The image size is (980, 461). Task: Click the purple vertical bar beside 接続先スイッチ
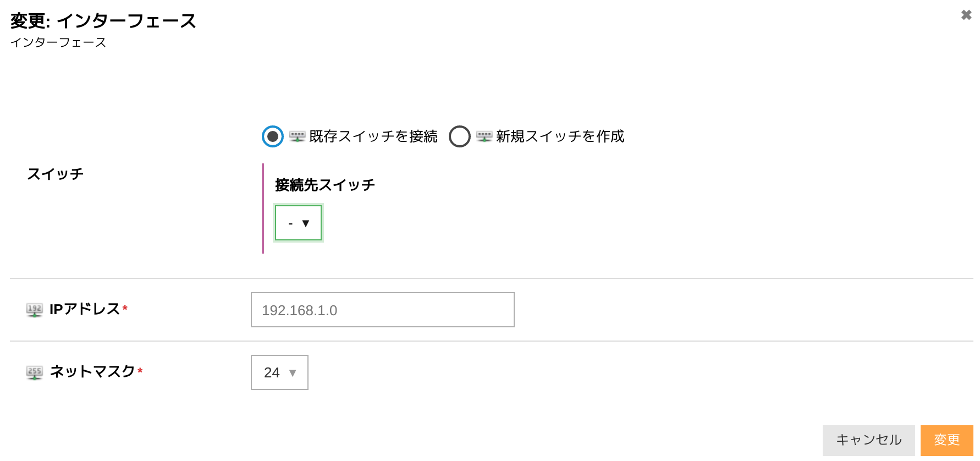(263, 206)
